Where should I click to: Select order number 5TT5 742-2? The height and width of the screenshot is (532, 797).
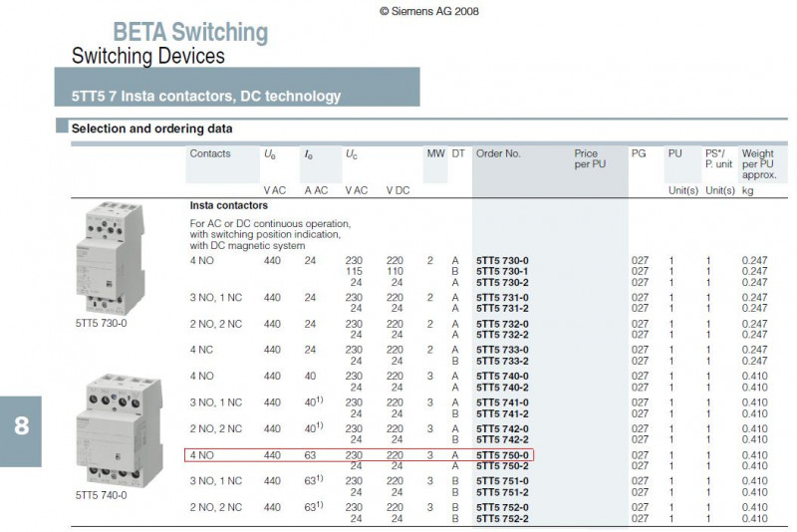tap(502, 440)
